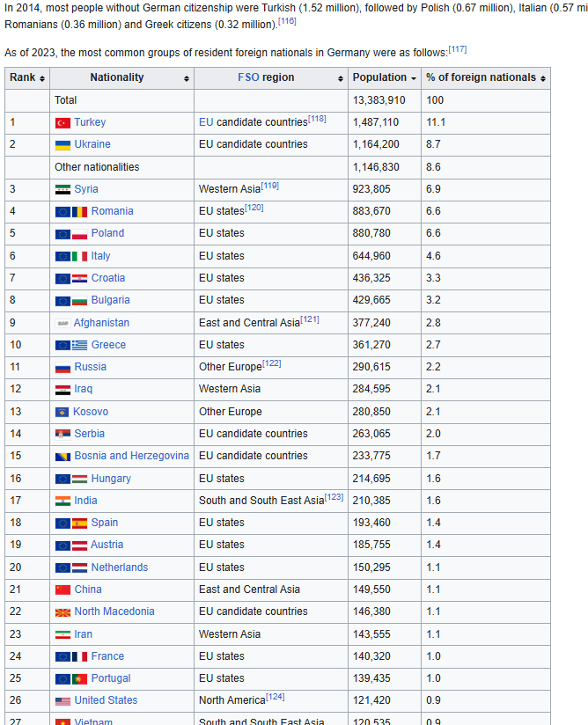
Task: Click the Portugal flag icon
Action: click(79, 679)
